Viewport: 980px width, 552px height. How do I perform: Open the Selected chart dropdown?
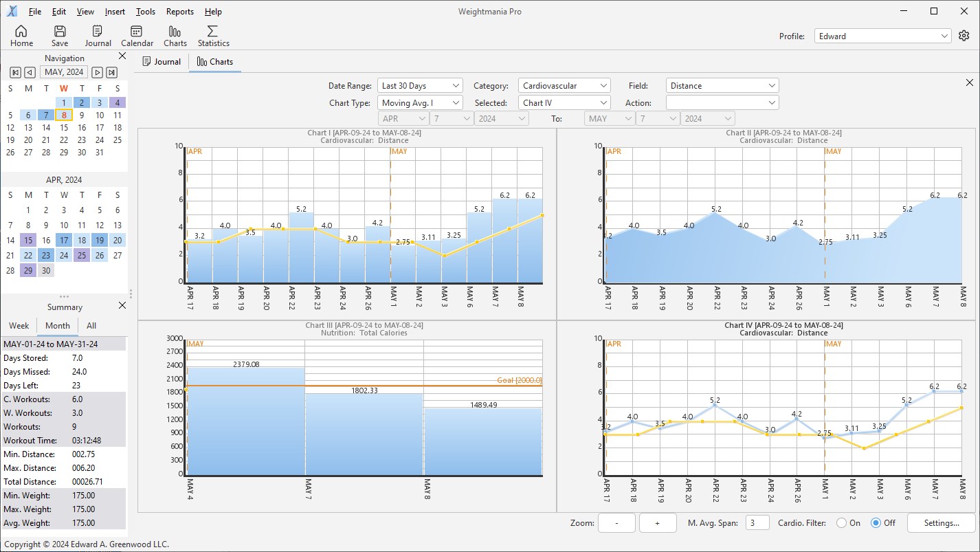tap(564, 103)
